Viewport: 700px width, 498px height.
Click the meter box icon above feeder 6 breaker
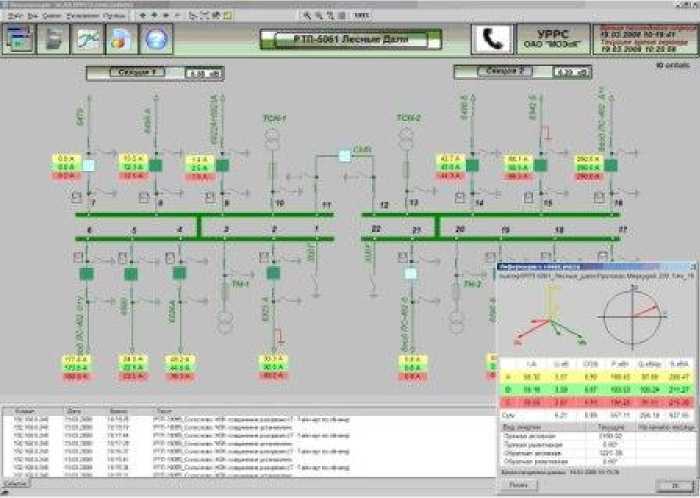pos(78,257)
